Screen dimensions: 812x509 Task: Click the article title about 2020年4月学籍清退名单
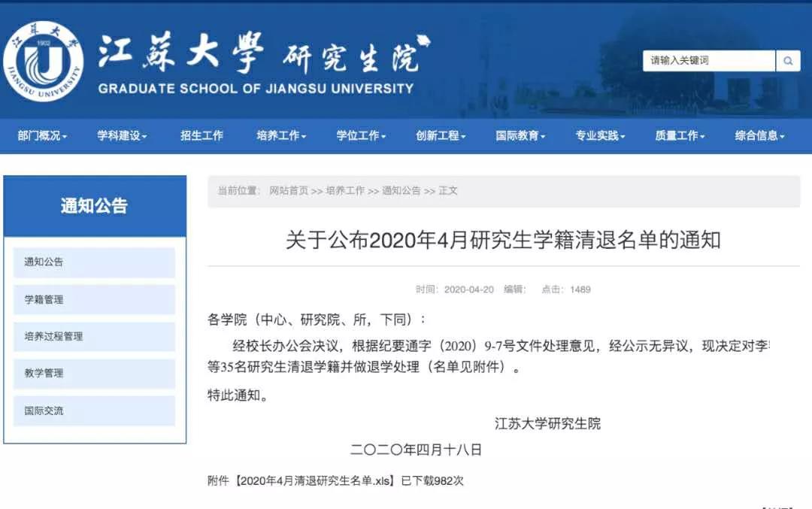(x=503, y=240)
